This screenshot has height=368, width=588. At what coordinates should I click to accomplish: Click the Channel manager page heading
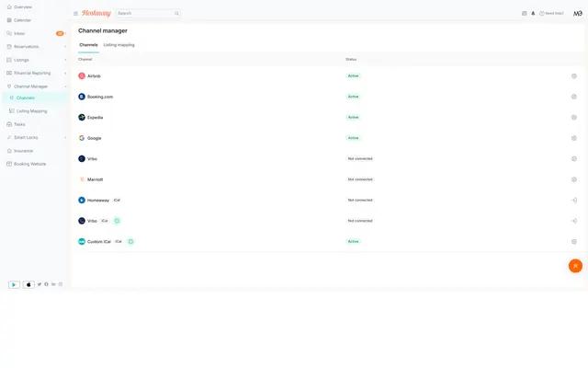pos(103,30)
